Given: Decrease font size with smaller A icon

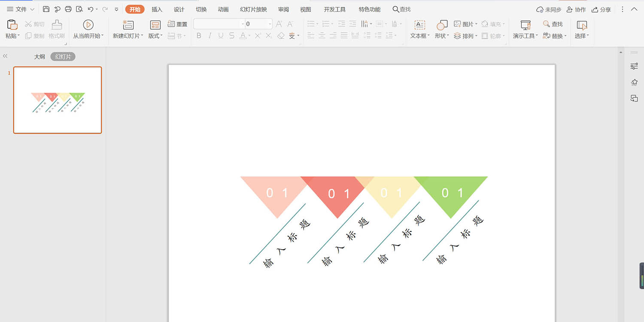Looking at the screenshot, I should coord(290,24).
